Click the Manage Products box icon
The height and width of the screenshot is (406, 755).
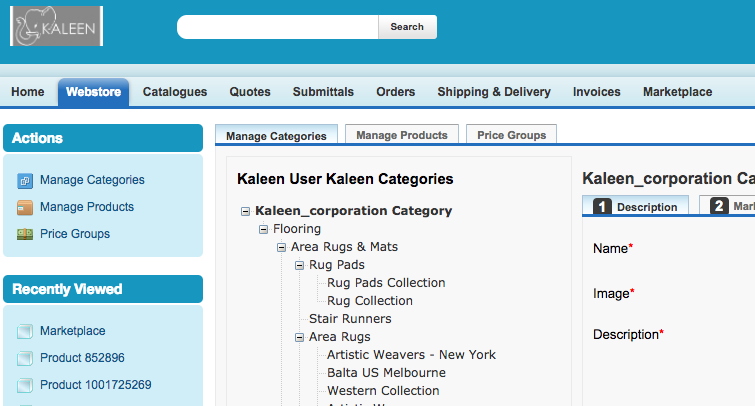coord(25,207)
